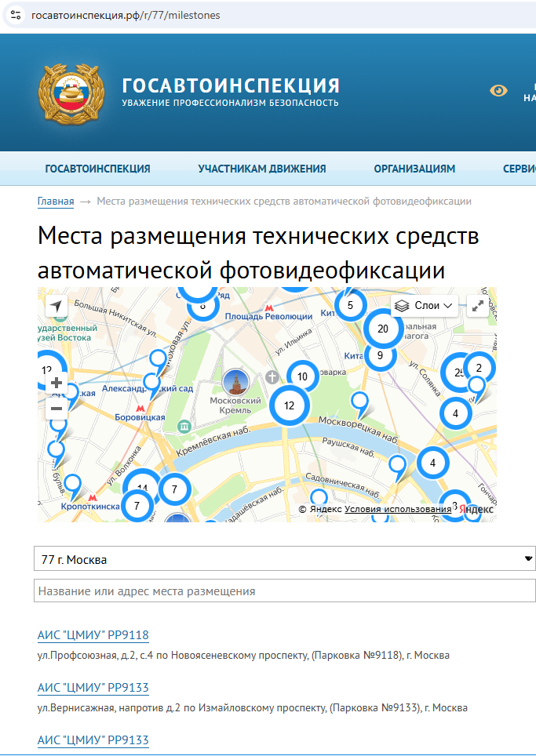
Task: Toggle the visually impaired eye icon
Action: coord(499,91)
